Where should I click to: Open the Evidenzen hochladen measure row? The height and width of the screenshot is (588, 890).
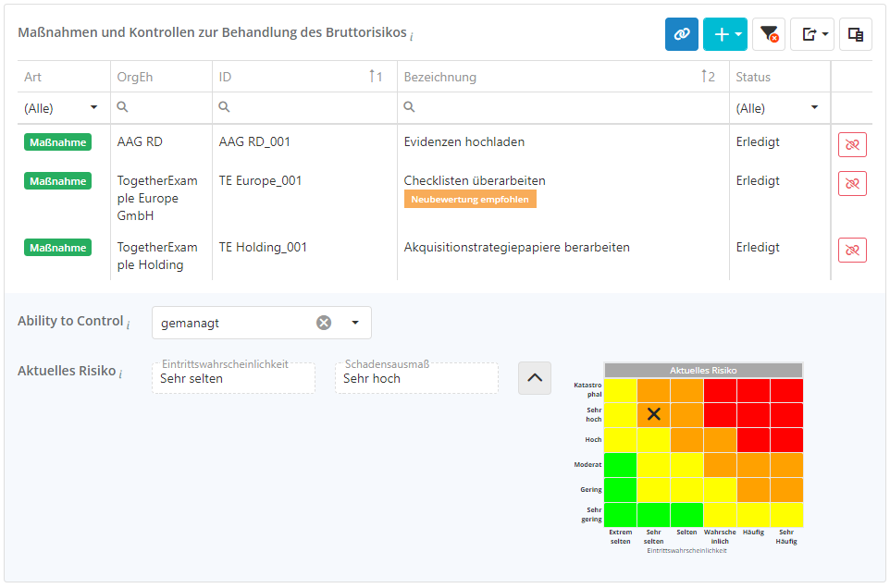(464, 142)
